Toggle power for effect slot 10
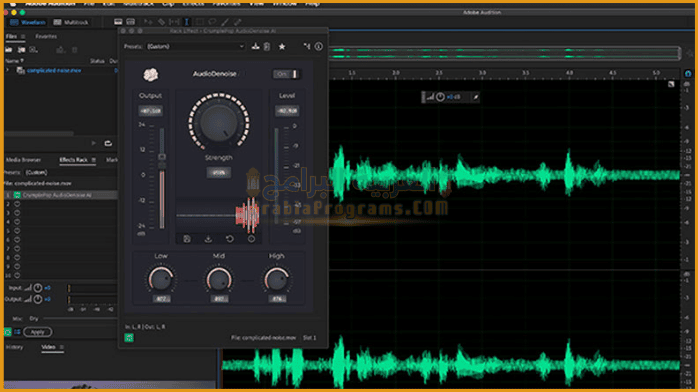 point(17,275)
